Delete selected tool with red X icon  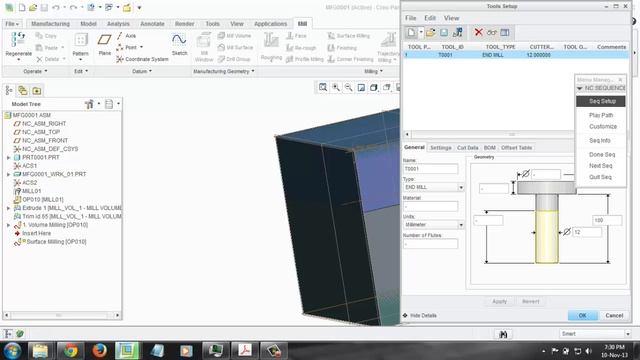pyautogui.click(x=478, y=32)
